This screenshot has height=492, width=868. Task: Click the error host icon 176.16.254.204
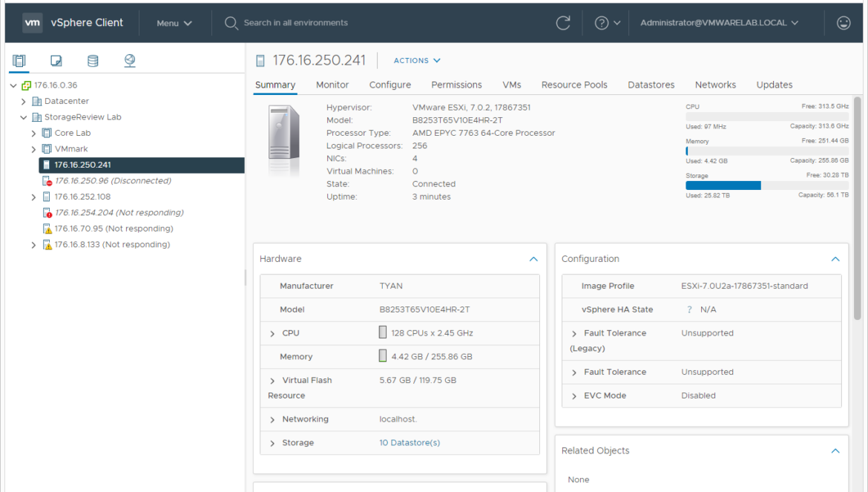click(x=47, y=213)
